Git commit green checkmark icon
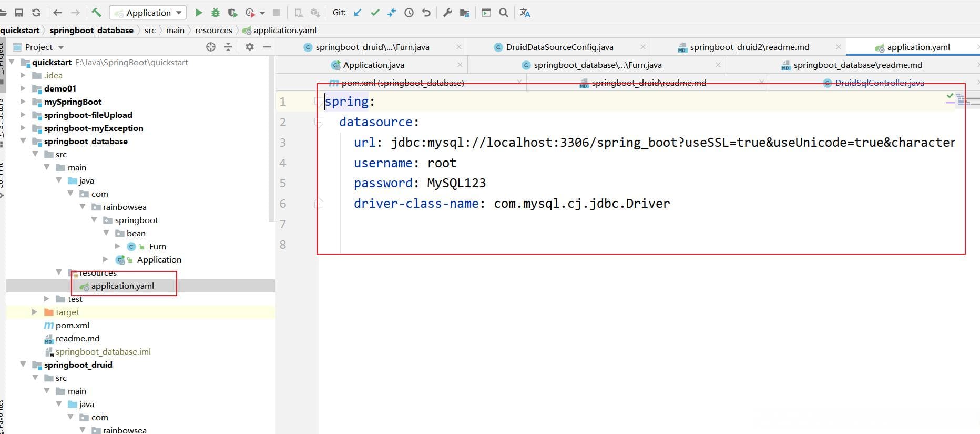 (x=375, y=13)
